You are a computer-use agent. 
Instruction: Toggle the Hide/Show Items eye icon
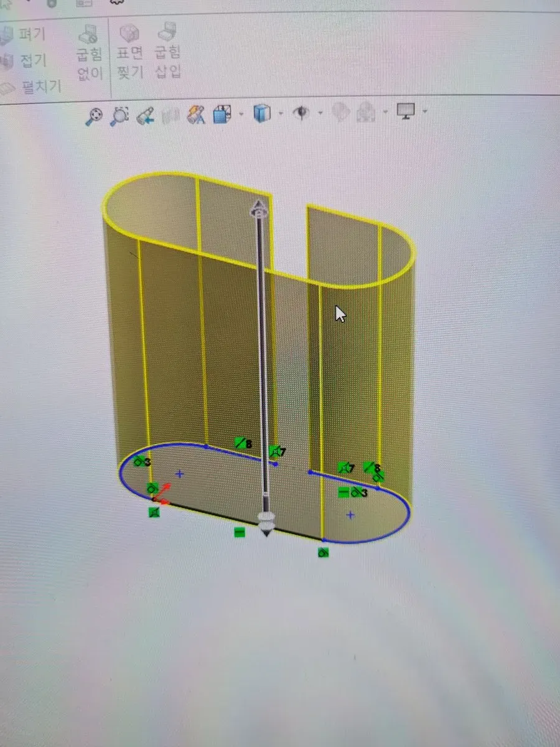pyautogui.click(x=302, y=113)
